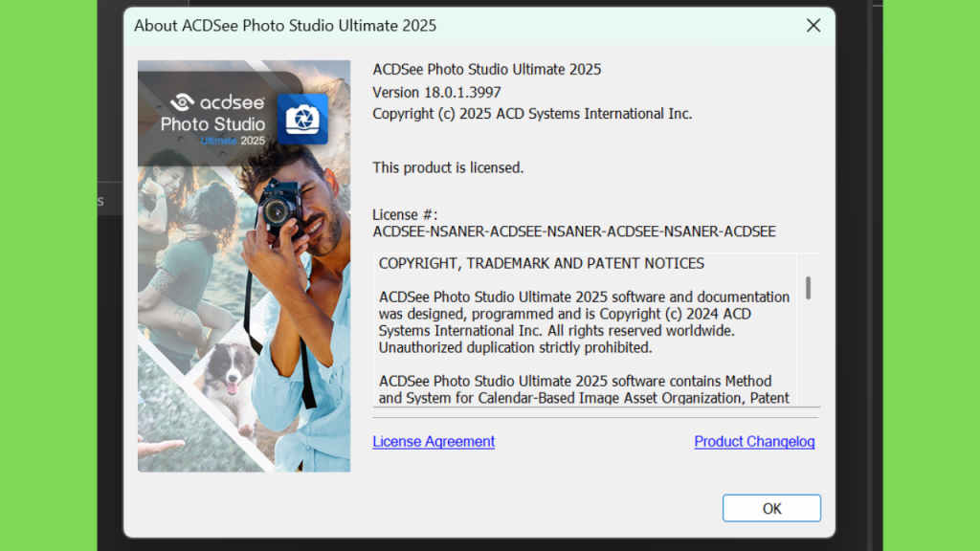Open the Product Changelog link

(x=754, y=441)
